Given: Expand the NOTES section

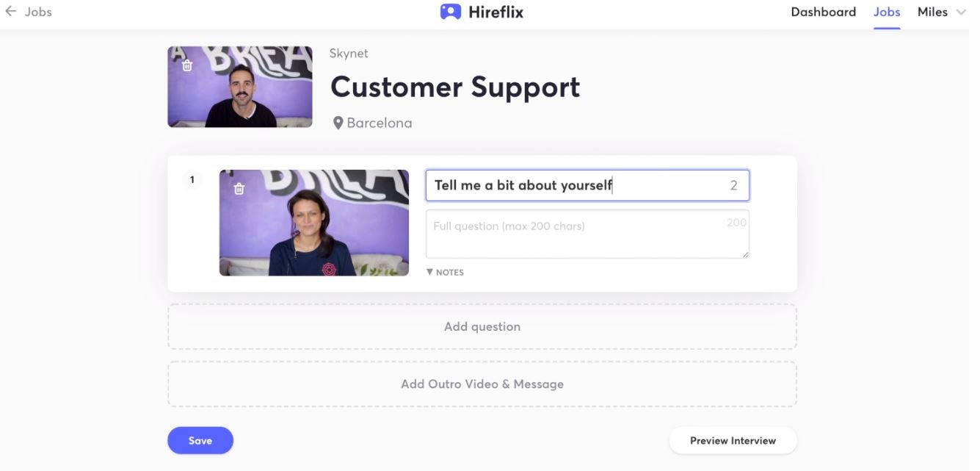Looking at the screenshot, I should pos(445,272).
